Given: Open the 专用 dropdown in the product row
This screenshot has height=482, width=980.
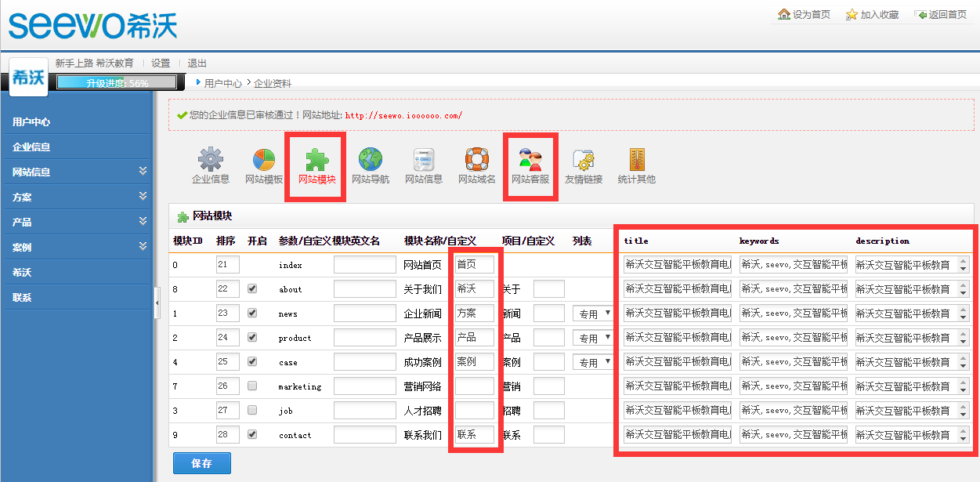Looking at the screenshot, I should pos(595,339).
